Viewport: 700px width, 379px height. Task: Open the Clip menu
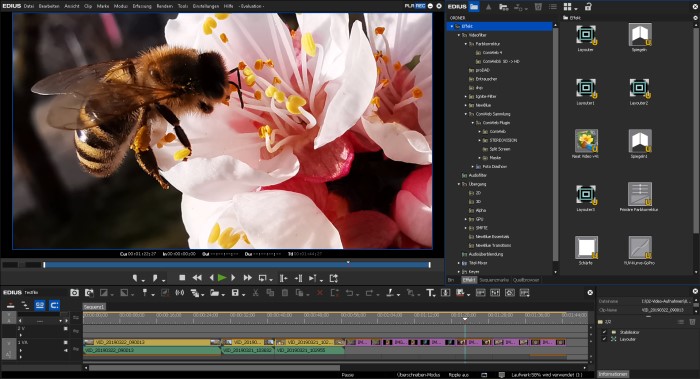point(88,6)
